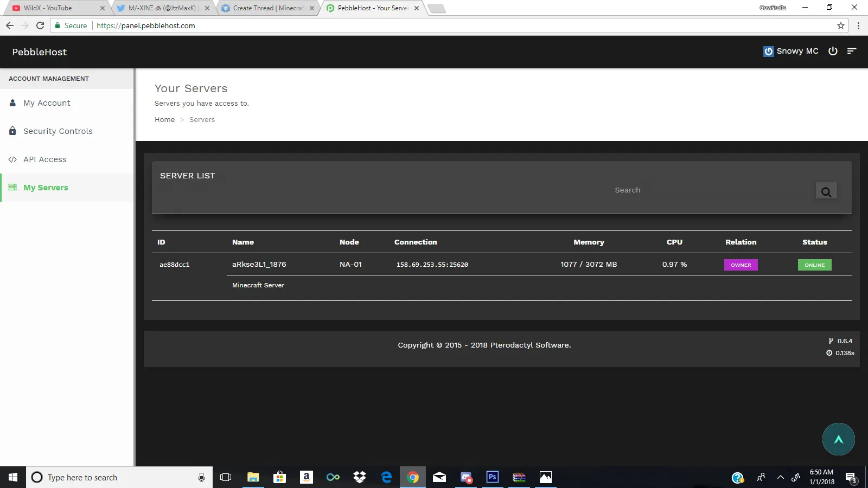The width and height of the screenshot is (868, 488).
Task: Open Chrome's three-dot menu
Action: pyautogui.click(x=858, y=25)
